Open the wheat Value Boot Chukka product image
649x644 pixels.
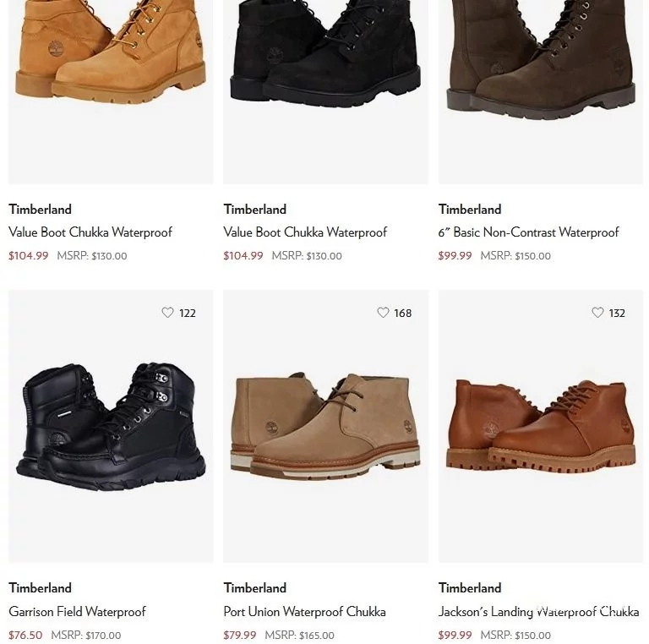pos(111,91)
